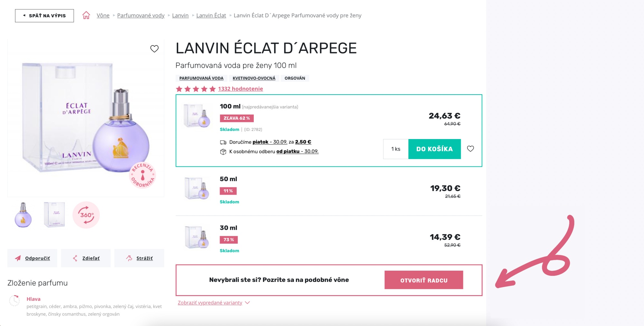Toggle wishlist heart beside Do košíka
The width and height of the screenshot is (644, 326).
coord(470,149)
